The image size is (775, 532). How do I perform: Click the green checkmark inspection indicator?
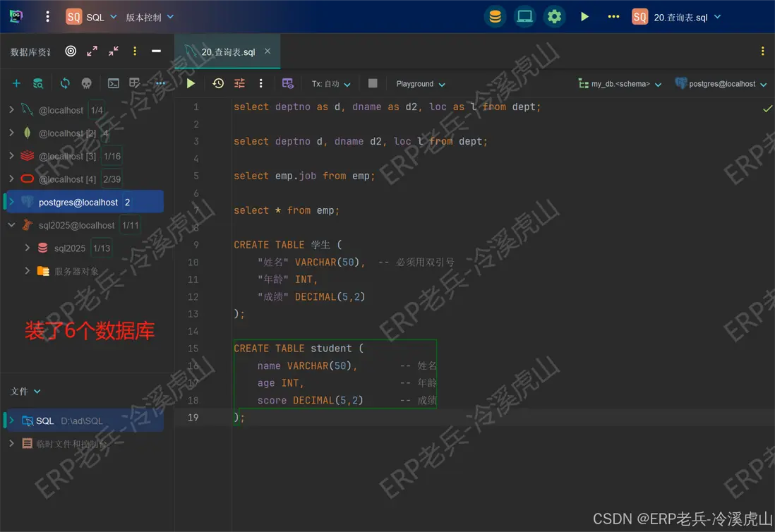click(x=767, y=108)
